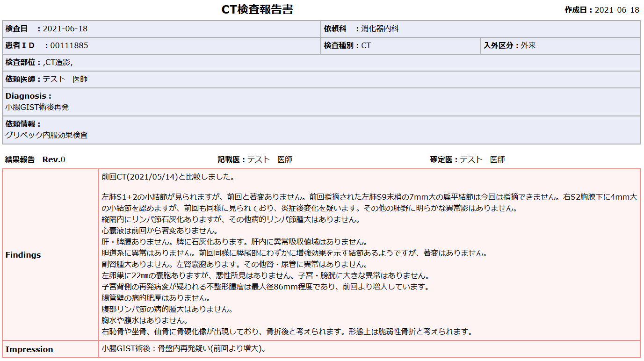This screenshot has width=644, height=361.
Task: Click the 結果報告 Rev.0 label
Action: (x=35, y=160)
